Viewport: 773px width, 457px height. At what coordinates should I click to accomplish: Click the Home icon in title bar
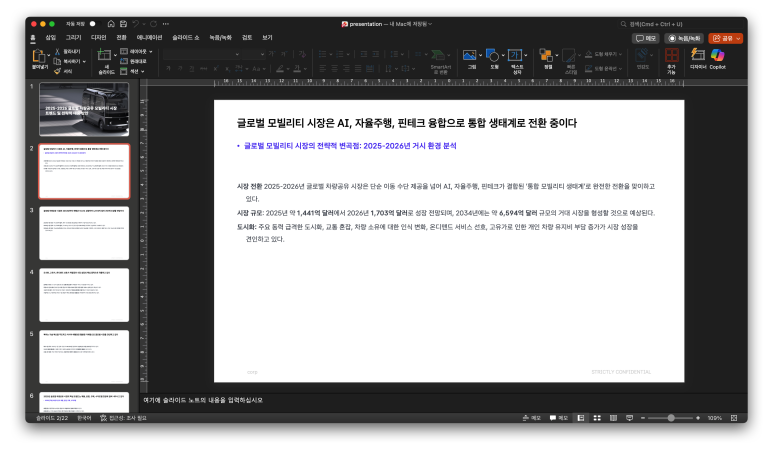[110, 23]
